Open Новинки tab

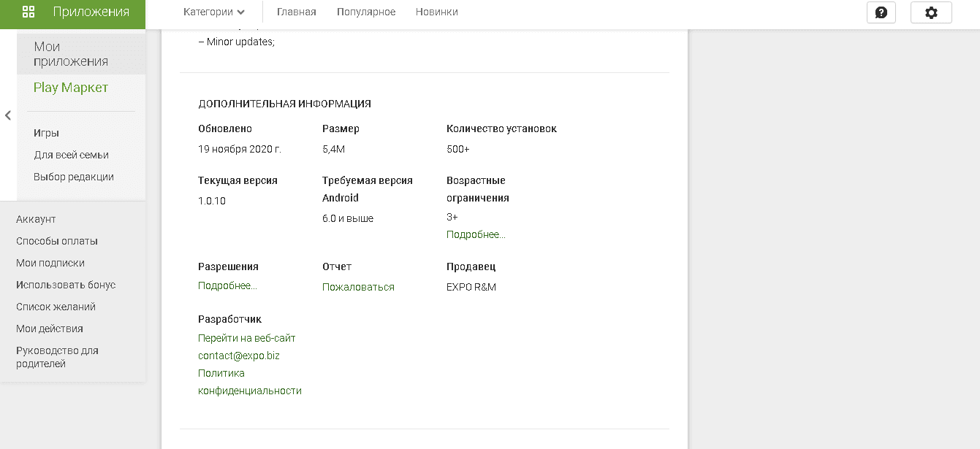[436, 12]
